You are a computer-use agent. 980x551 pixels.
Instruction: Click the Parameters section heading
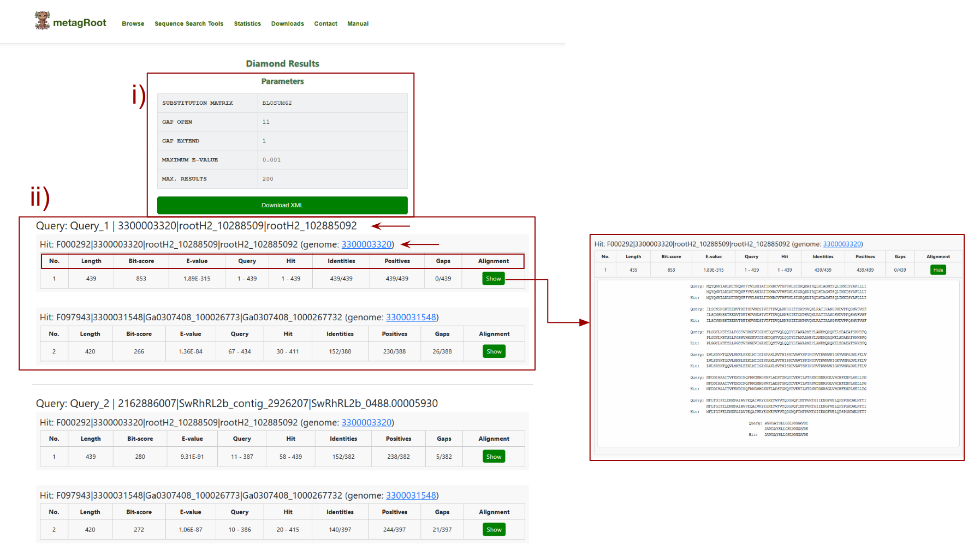(x=282, y=81)
